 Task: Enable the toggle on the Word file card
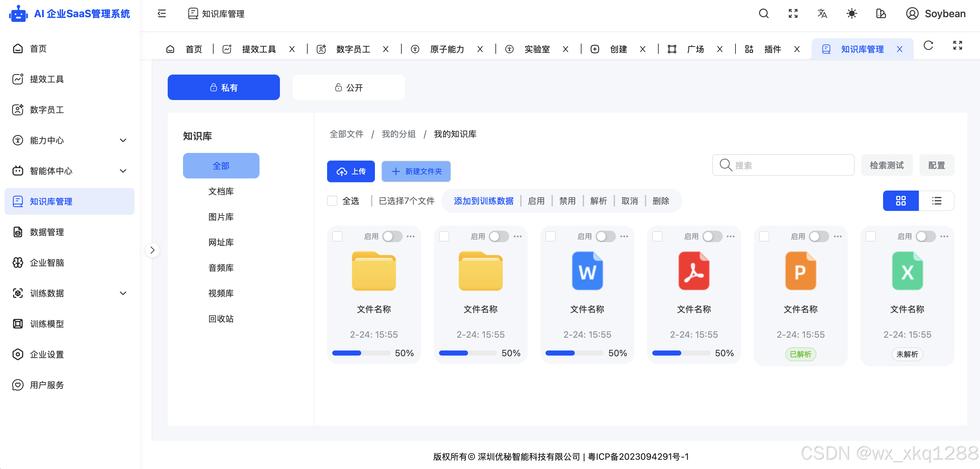coord(605,236)
